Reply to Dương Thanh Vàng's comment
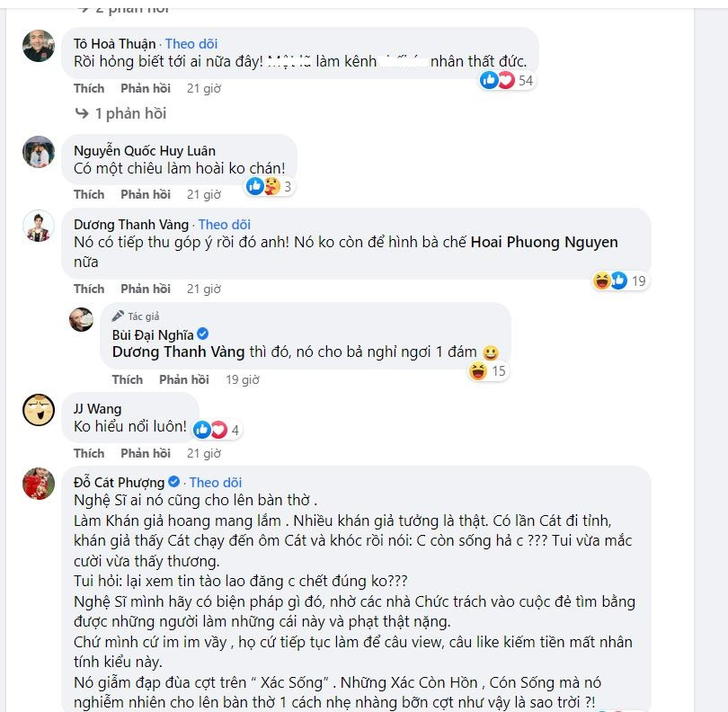The width and height of the screenshot is (728, 712). (146, 289)
